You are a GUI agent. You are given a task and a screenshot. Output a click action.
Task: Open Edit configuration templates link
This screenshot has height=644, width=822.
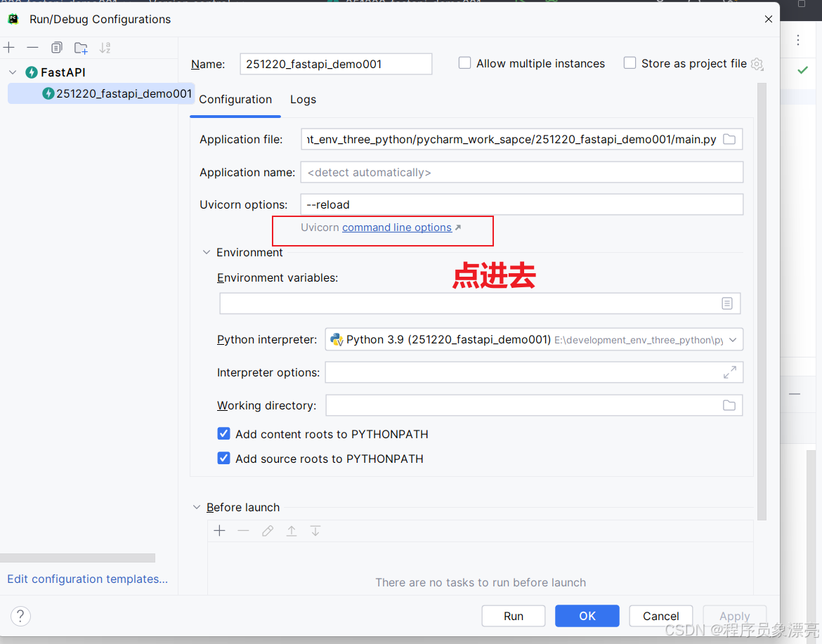click(x=88, y=579)
